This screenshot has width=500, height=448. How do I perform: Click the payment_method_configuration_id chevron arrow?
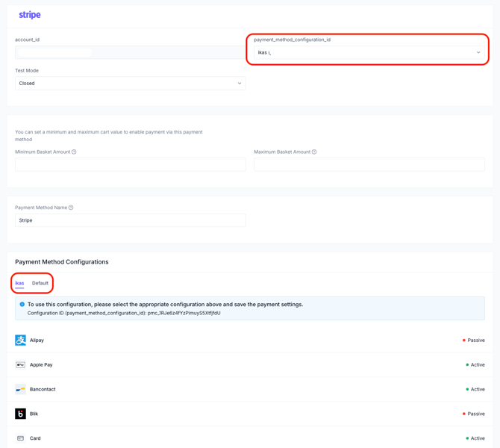pyautogui.click(x=478, y=53)
